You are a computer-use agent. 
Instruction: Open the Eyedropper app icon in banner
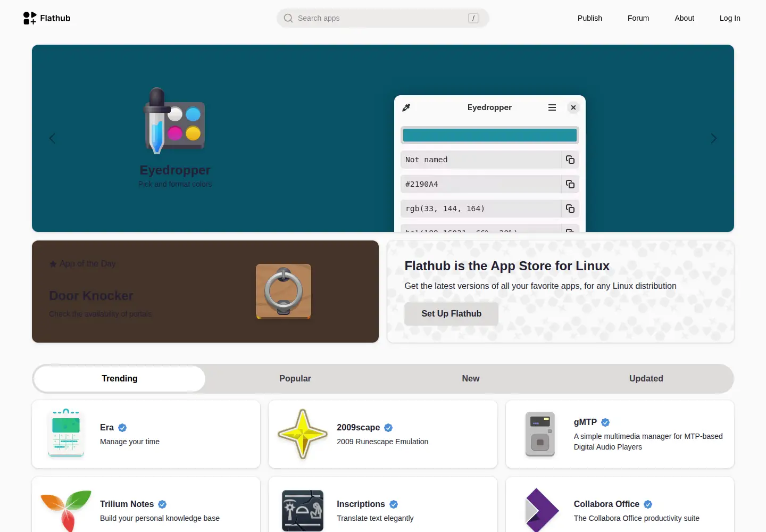tap(175, 121)
